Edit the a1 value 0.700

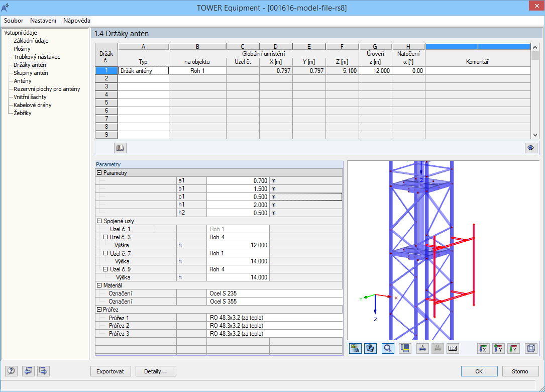tap(238, 181)
